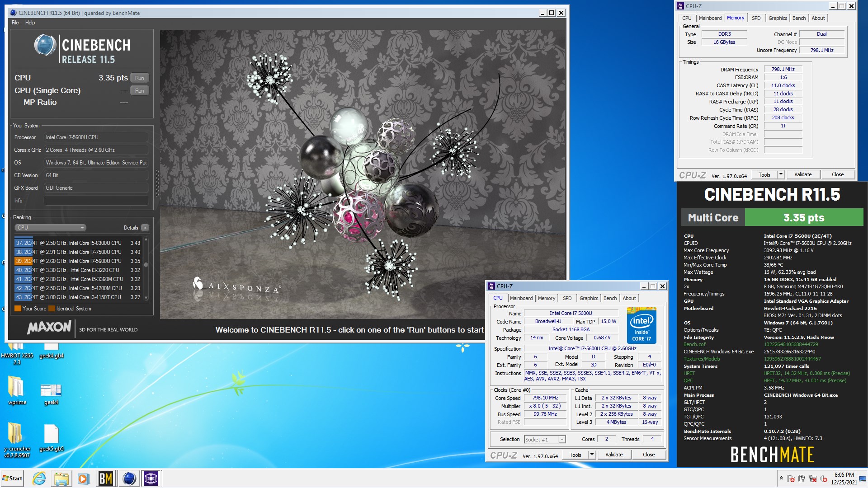
Task: Open Socket #1 selection dropdown
Action: [545, 440]
